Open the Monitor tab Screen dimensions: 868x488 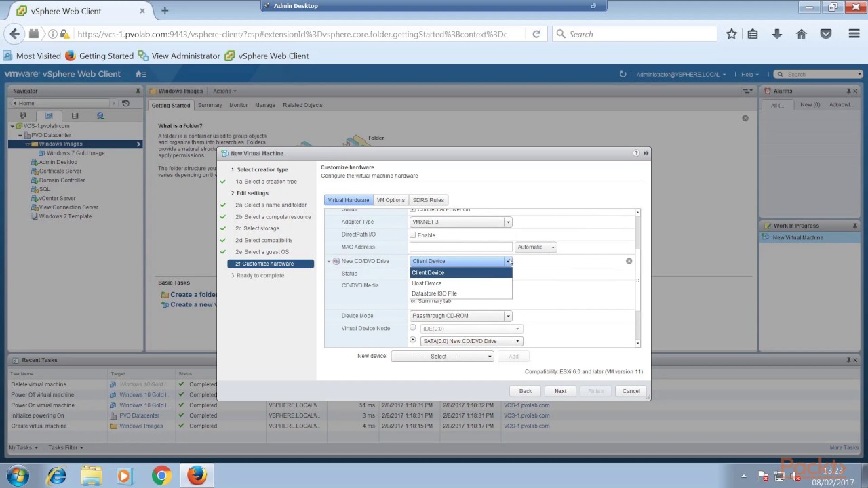tap(238, 105)
